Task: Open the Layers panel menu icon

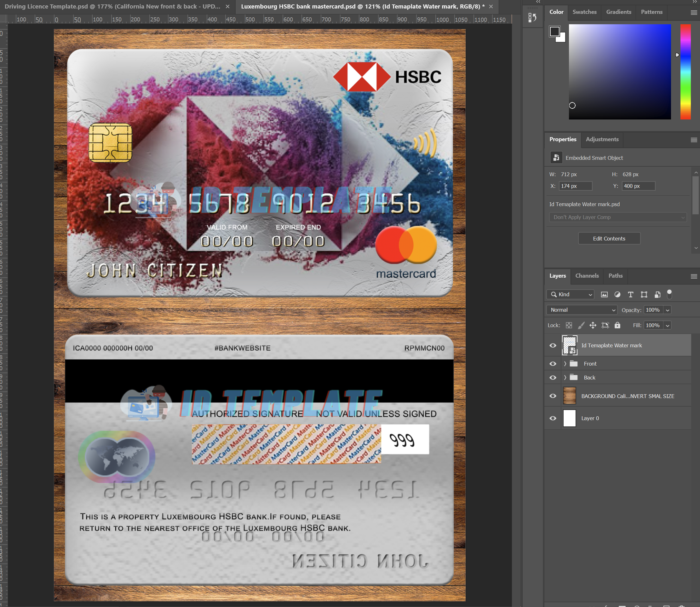Action: [694, 276]
